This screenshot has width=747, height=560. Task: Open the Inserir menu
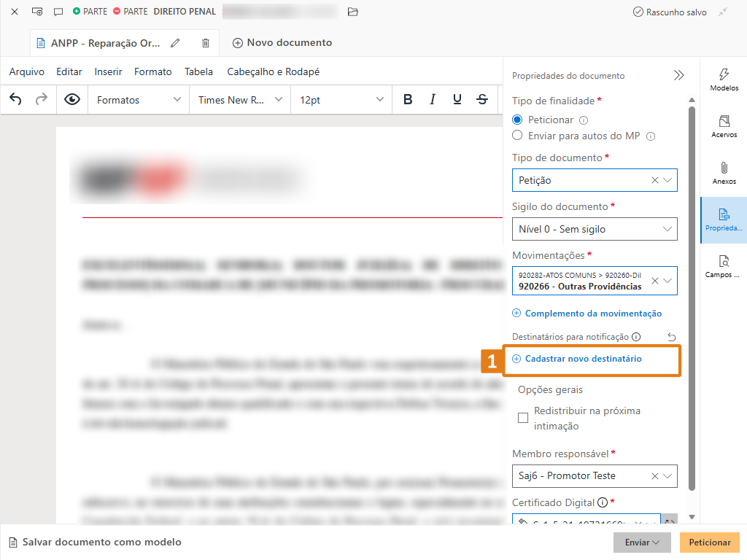point(108,71)
